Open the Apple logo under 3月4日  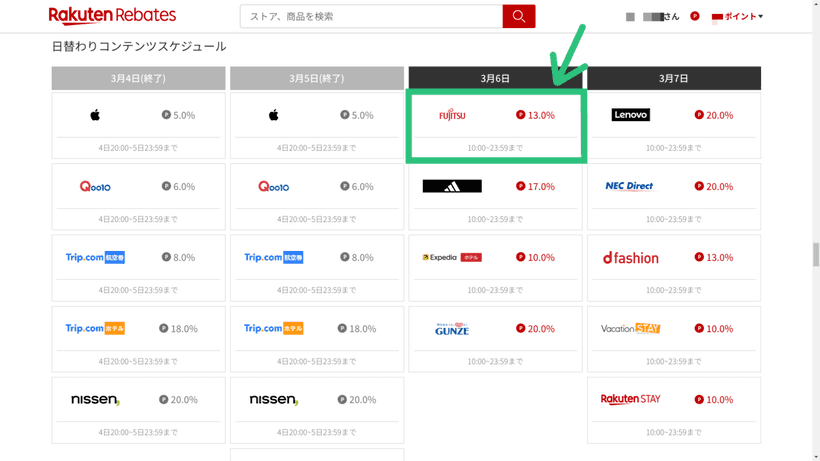click(95, 115)
